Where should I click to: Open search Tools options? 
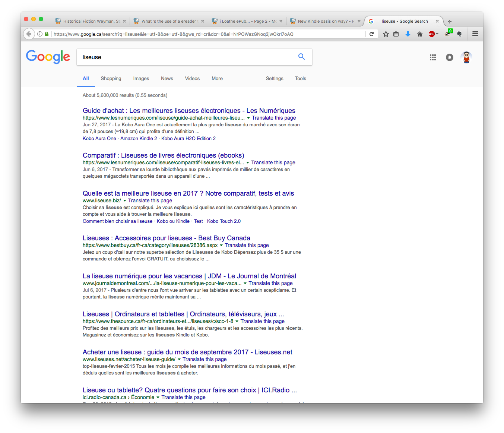[301, 79]
